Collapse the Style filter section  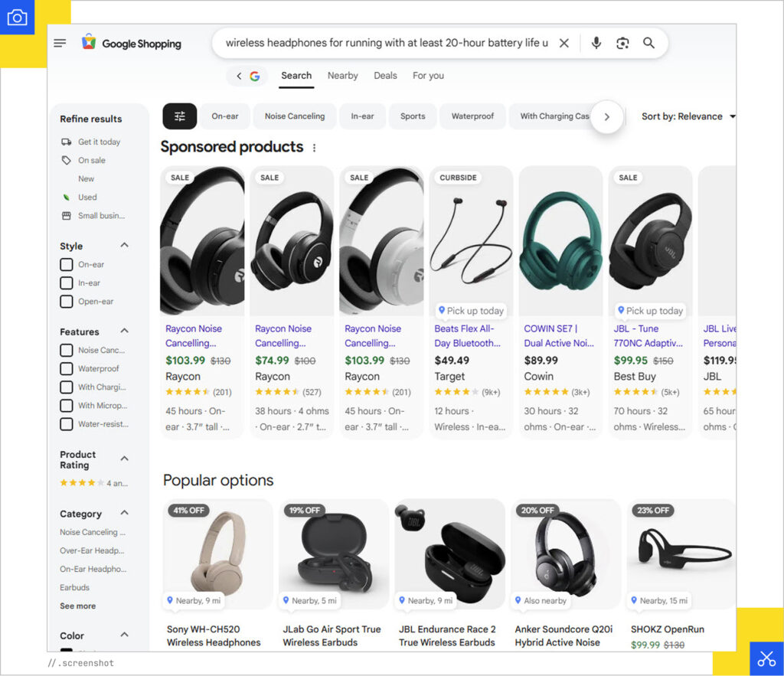[122, 245]
